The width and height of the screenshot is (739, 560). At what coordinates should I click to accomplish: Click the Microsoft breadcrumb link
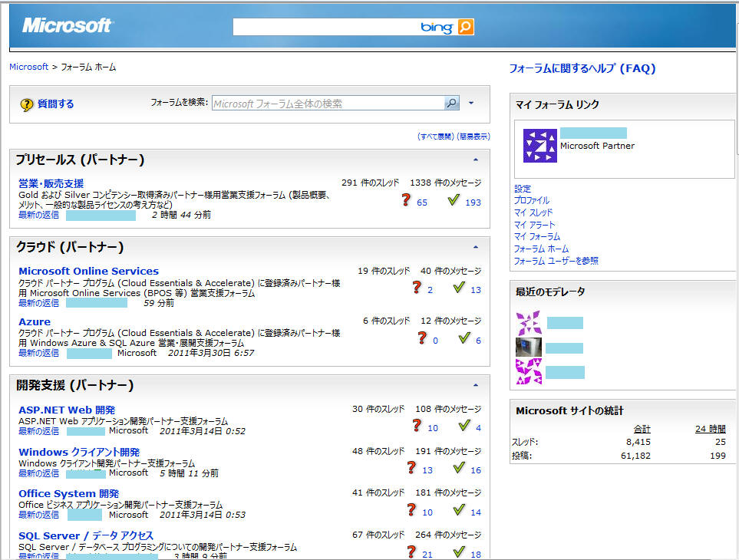pyautogui.click(x=28, y=67)
